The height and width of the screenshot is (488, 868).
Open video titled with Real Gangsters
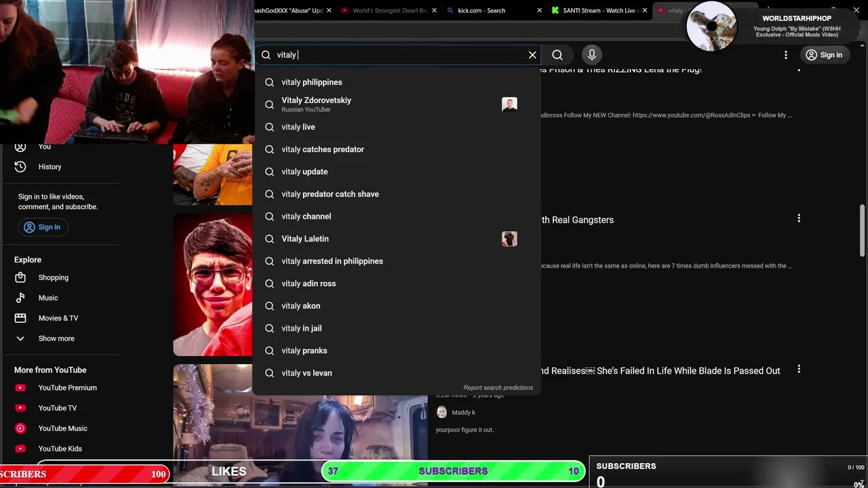[577, 220]
